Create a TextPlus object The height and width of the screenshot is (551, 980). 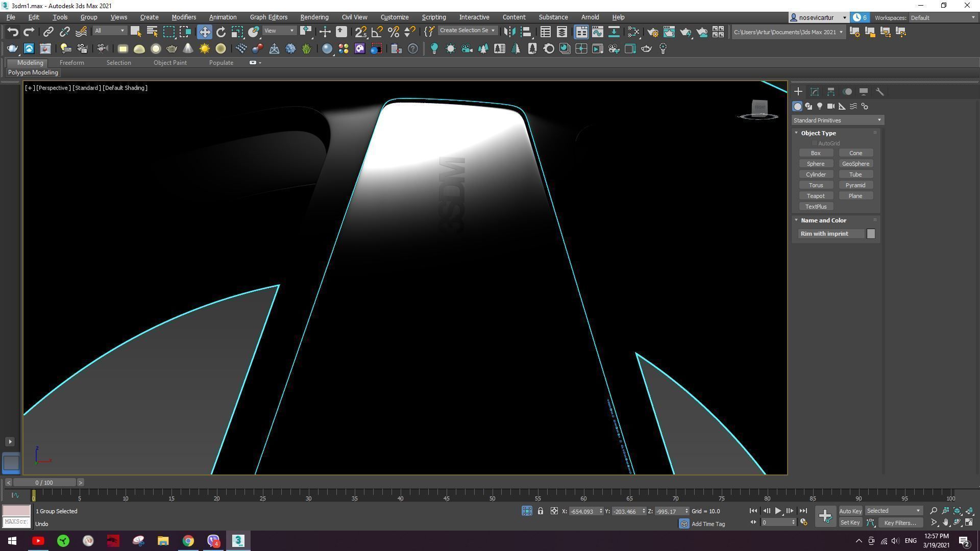[x=816, y=207]
